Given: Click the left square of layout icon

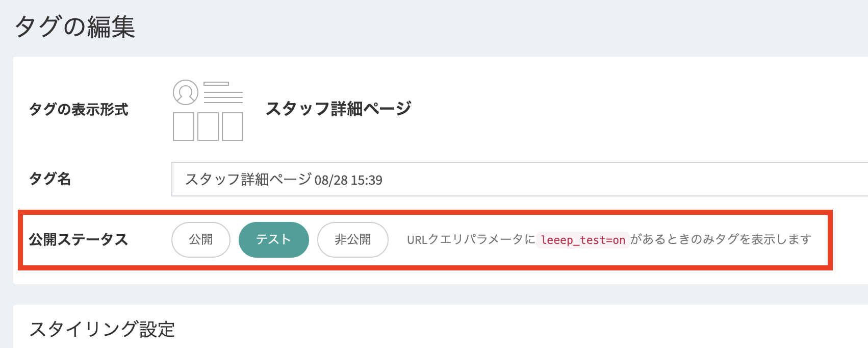Looking at the screenshot, I should (x=184, y=127).
